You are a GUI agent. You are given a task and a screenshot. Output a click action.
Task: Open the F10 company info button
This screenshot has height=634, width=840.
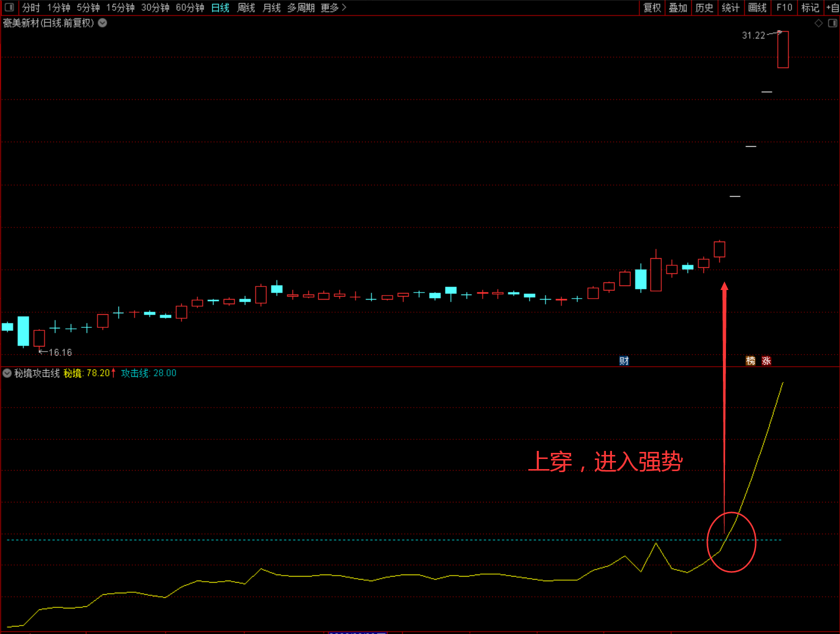(x=785, y=8)
